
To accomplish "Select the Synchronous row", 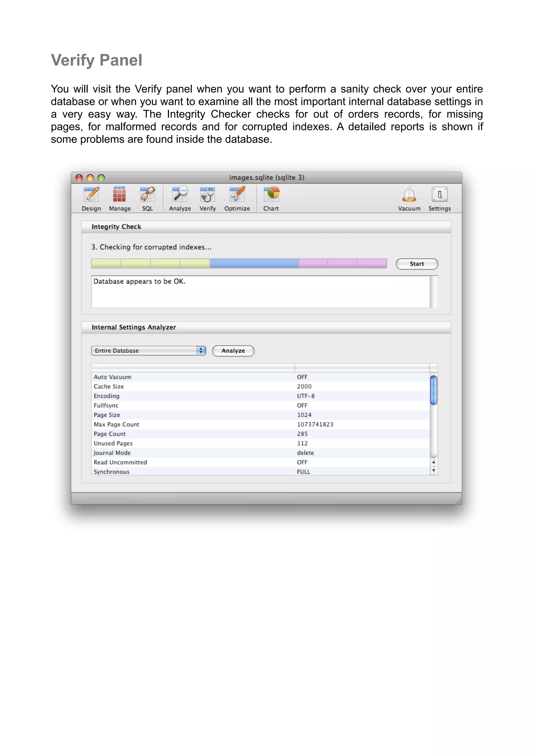I will coord(260,471).
